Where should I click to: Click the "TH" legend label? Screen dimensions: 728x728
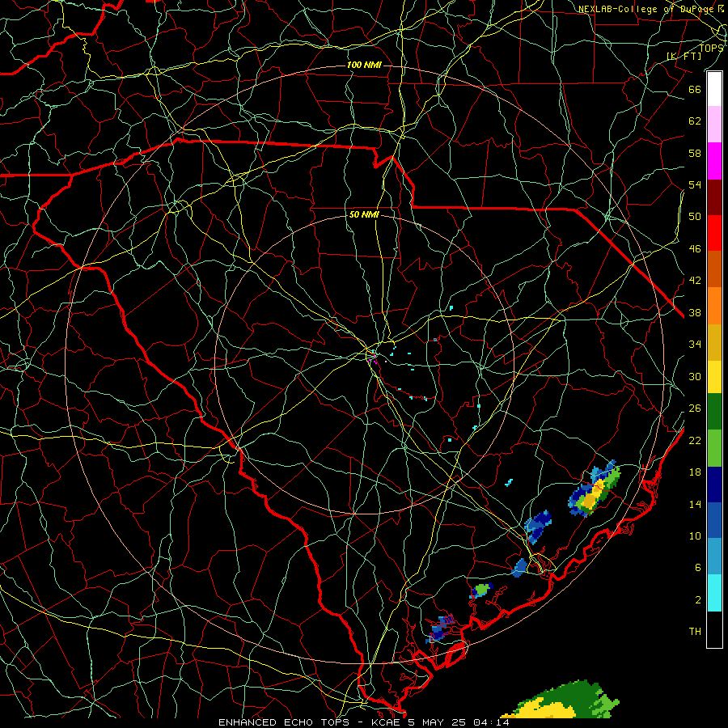pyautogui.click(x=695, y=632)
